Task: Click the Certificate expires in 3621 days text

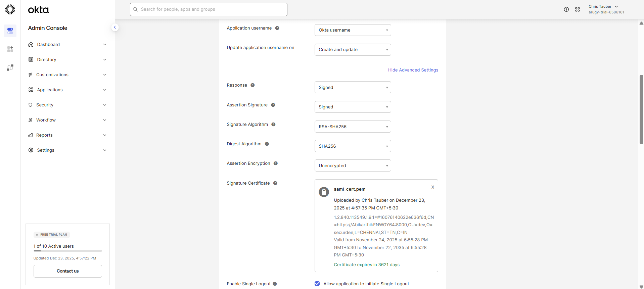Action: point(367,265)
